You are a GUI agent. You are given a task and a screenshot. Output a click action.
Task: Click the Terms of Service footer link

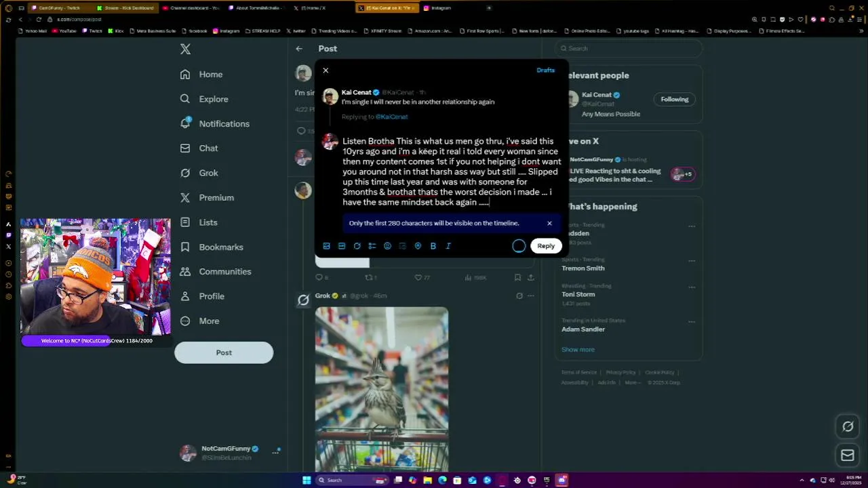pyautogui.click(x=578, y=373)
